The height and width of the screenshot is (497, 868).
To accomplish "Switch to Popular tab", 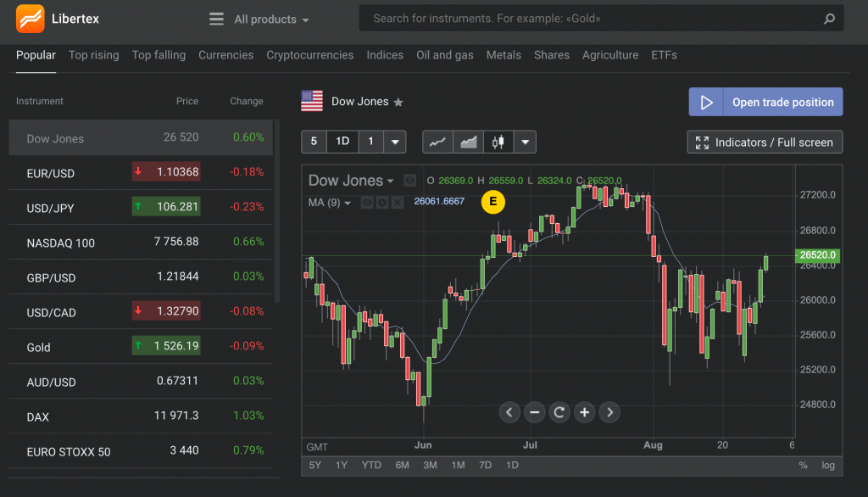I will pyautogui.click(x=36, y=55).
